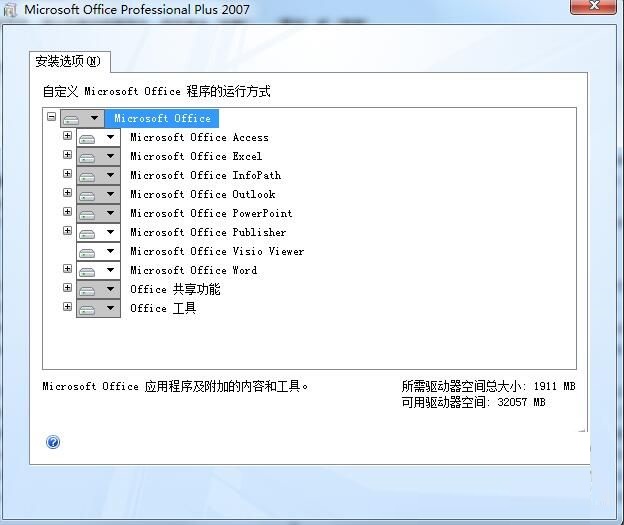Viewport: 624px width, 525px height.
Task: Expand the Microsoft Office PowerPoint node
Action: pyautogui.click(x=67, y=211)
